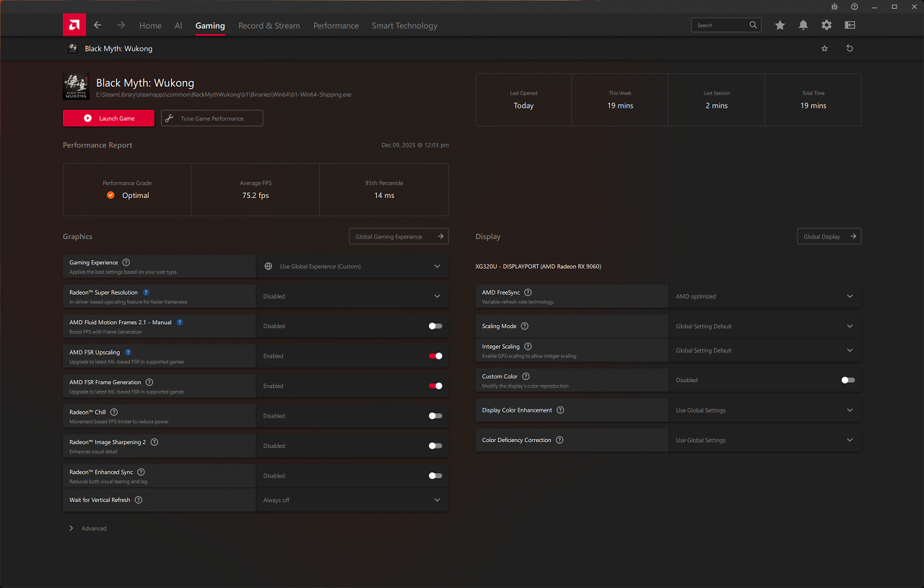Open the Record & Stream tab

(x=269, y=25)
